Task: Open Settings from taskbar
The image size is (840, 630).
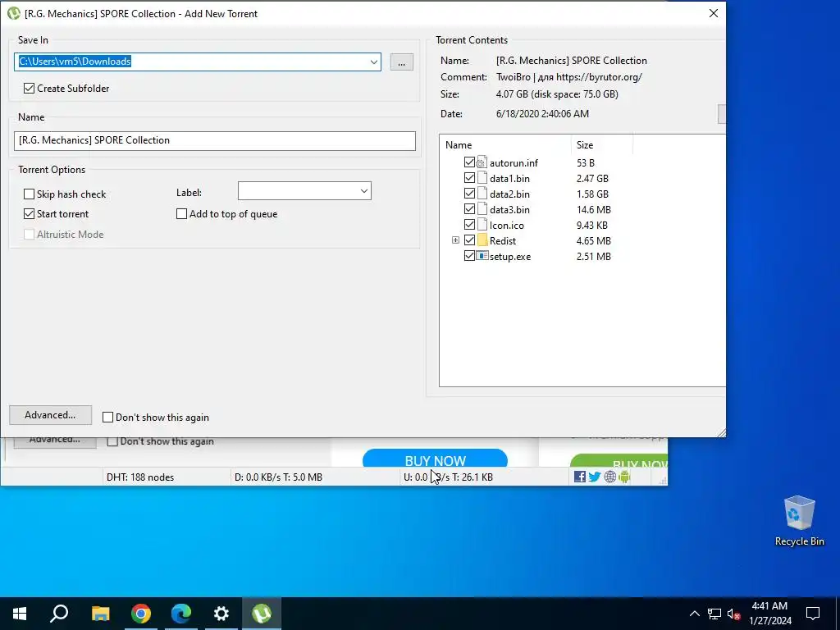Action: [x=221, y=614]
